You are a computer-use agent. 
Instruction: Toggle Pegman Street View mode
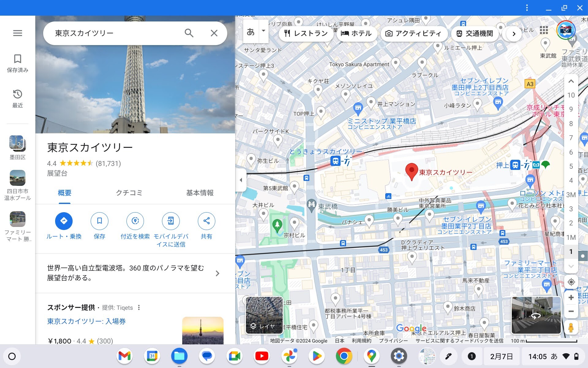[571, 328]
